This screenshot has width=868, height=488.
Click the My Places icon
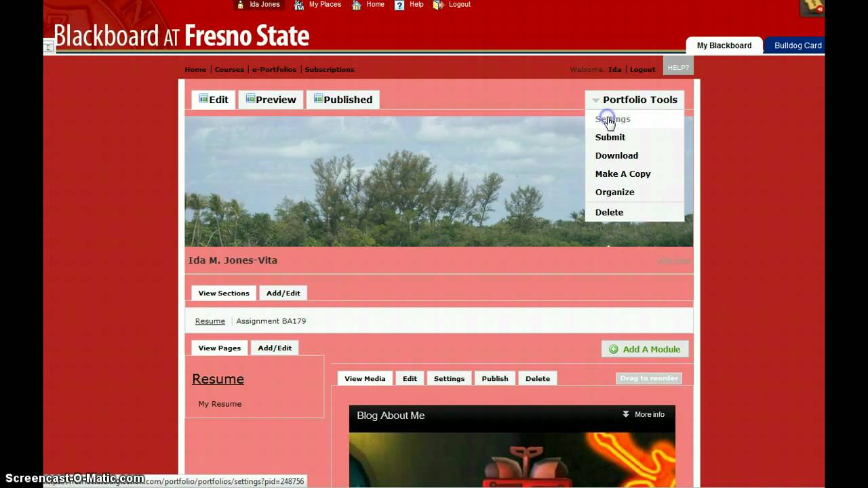(x=299, y=5)
